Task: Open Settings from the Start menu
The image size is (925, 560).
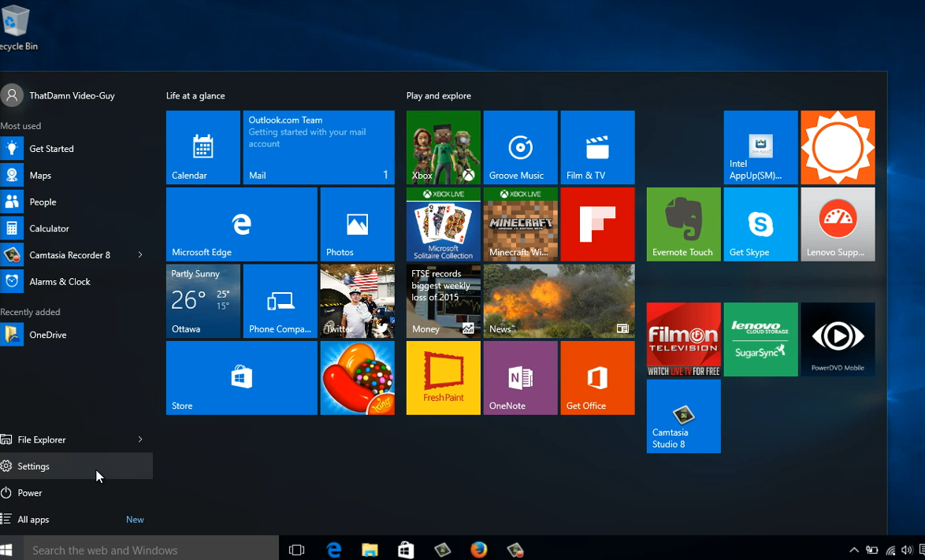Action: point(34,466)
